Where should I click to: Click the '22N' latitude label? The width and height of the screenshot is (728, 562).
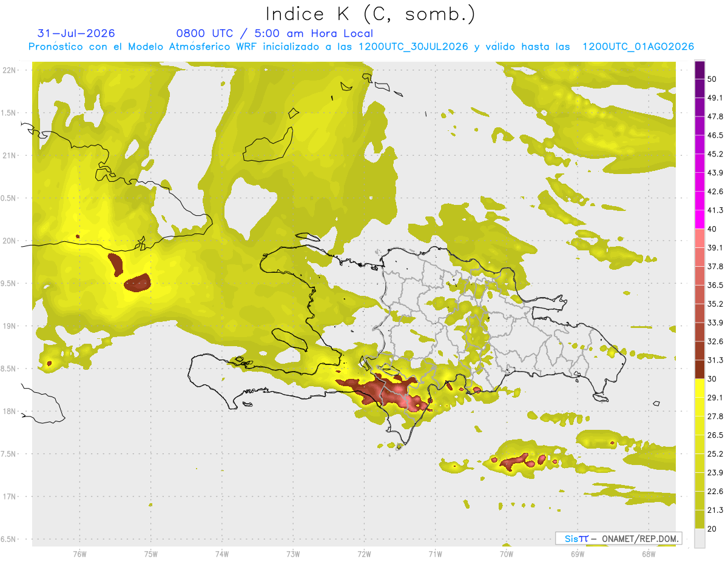[x=10, y=70]
